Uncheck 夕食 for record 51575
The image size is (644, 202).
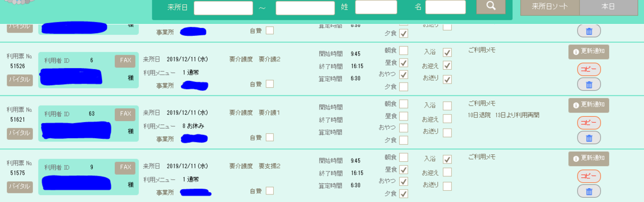pos(404,193)
